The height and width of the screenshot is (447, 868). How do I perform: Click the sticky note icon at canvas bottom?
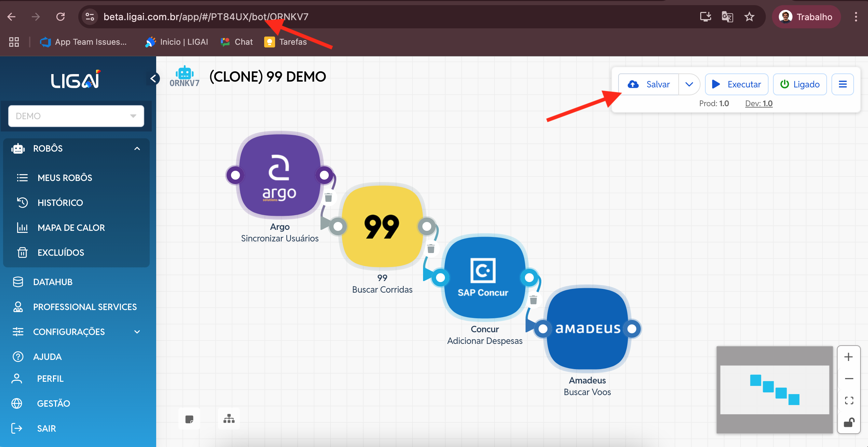coord(189,419)
